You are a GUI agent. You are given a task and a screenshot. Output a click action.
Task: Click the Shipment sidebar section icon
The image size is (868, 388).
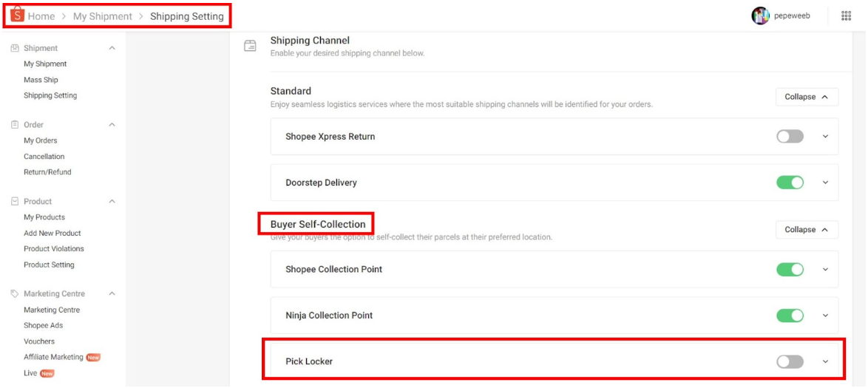point(14,48)
